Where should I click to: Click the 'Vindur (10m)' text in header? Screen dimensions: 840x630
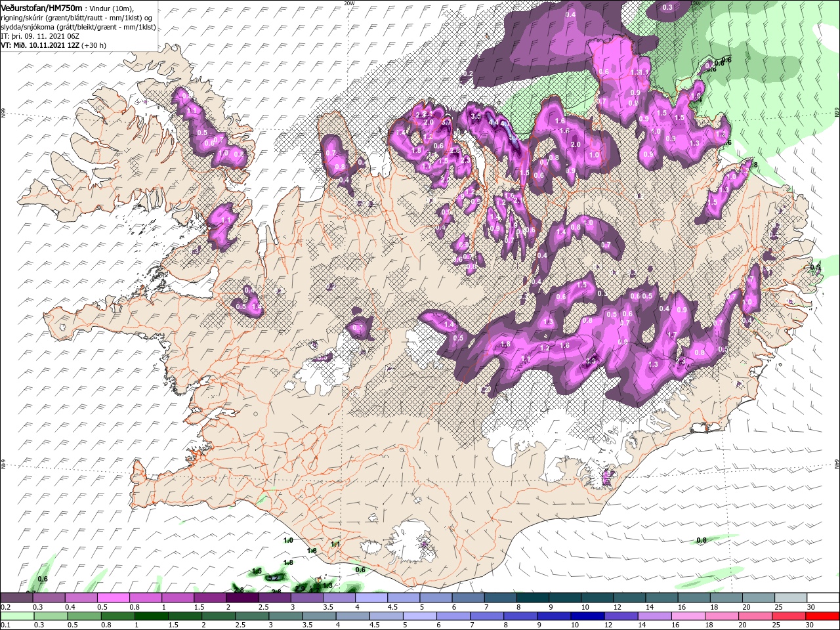pyautogui.click(x=112, y=8)
